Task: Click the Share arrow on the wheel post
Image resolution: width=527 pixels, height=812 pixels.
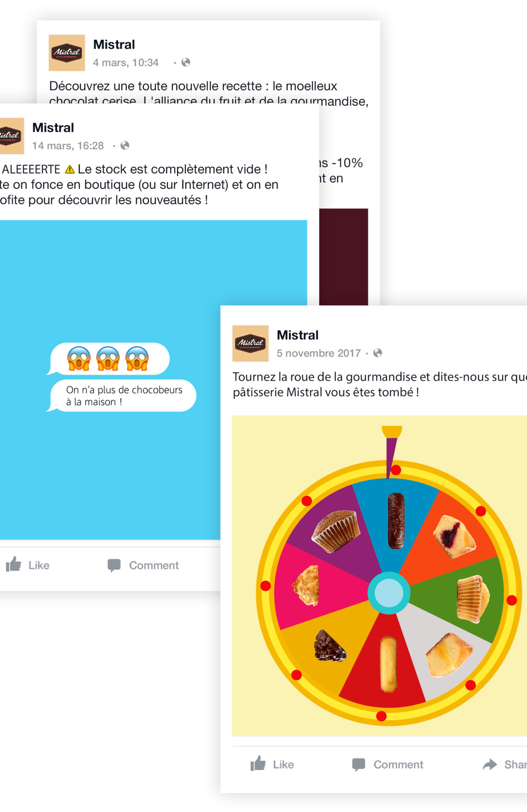Action: point(490,764)
